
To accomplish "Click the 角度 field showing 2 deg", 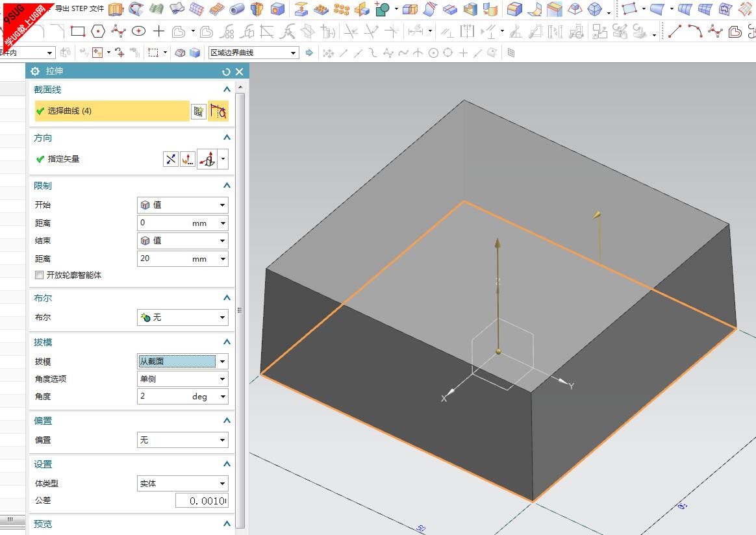I will (177, 397).
